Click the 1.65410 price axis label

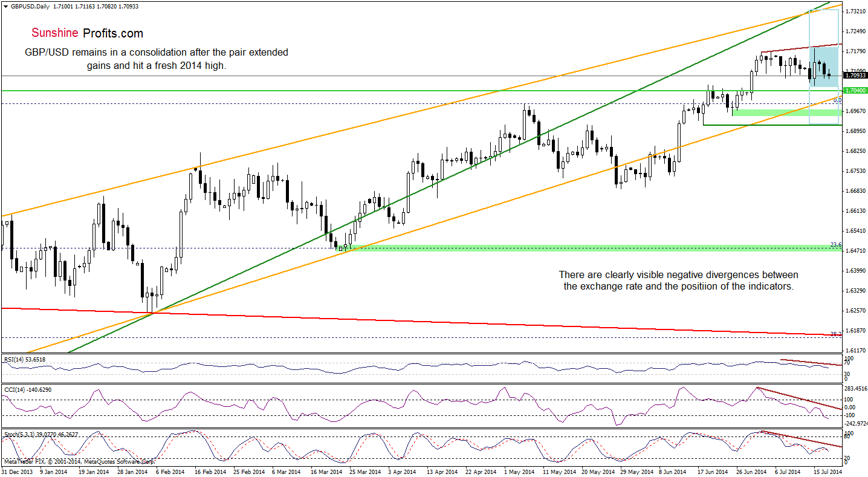click(x=855, y=231)
